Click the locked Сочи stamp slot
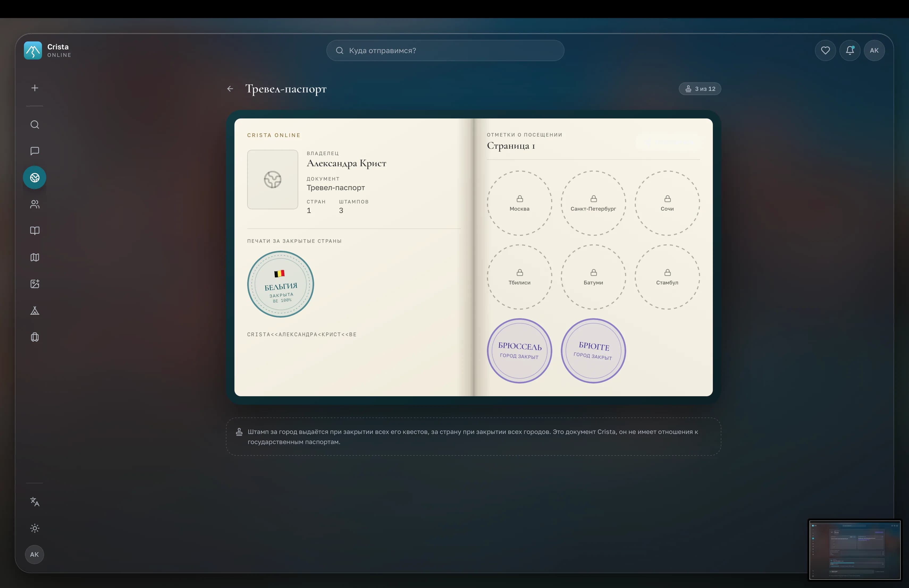Screen dimensions: 909x588 coord(667,203)
